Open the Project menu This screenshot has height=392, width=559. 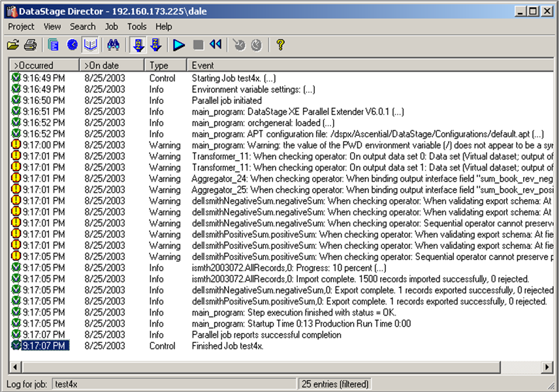[21, 27]
